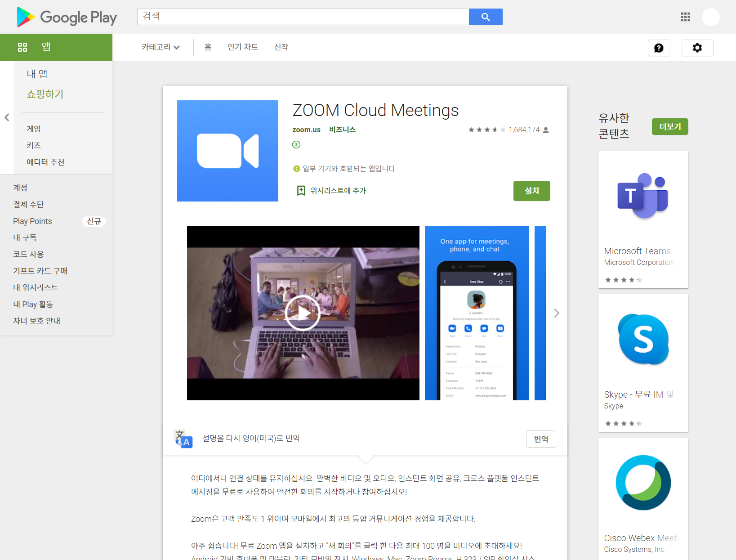Screen dimensions: 736x560
Task: Add app to wishlist bookmark icon
Action: (x=301, y=191)
